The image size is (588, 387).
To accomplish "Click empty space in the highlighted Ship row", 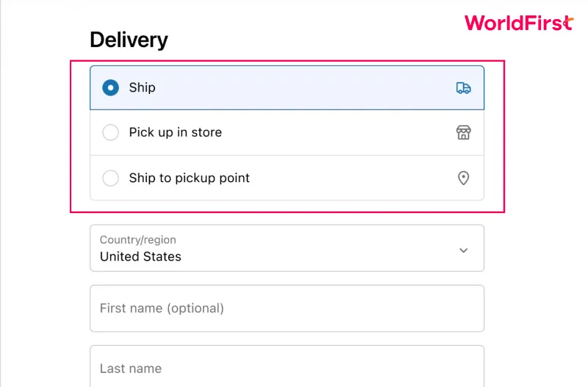I will point(300,87).
